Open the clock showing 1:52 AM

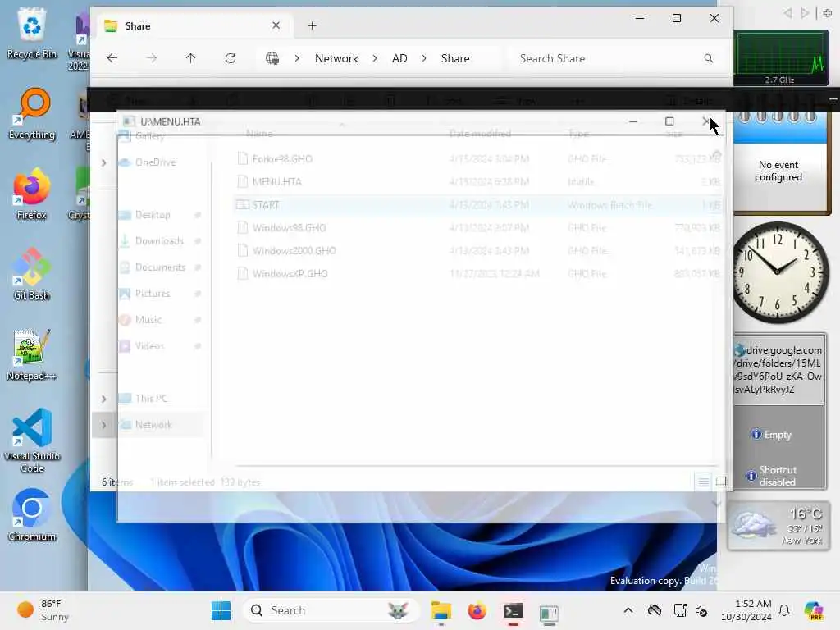click(746, 610)
